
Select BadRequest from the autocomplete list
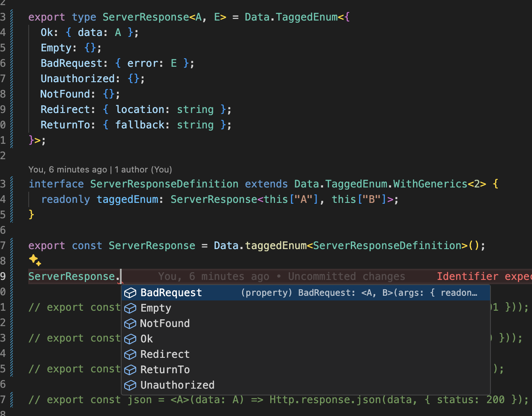[x=171, y=293]
